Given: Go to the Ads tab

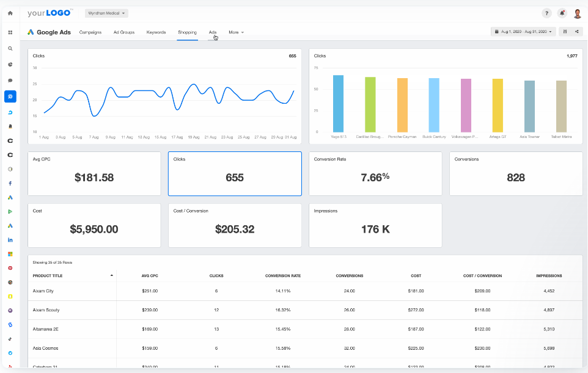Looking at the screenshot, I should click(213, 32).
